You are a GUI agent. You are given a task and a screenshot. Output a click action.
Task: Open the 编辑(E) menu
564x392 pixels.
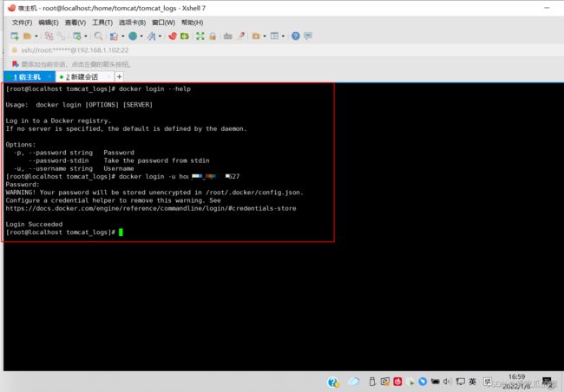click(49, 23)
